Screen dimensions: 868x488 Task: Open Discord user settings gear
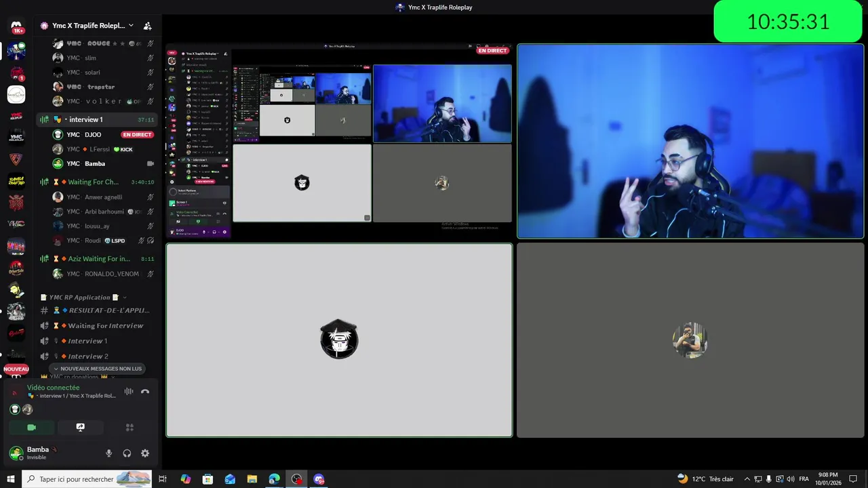145,453
